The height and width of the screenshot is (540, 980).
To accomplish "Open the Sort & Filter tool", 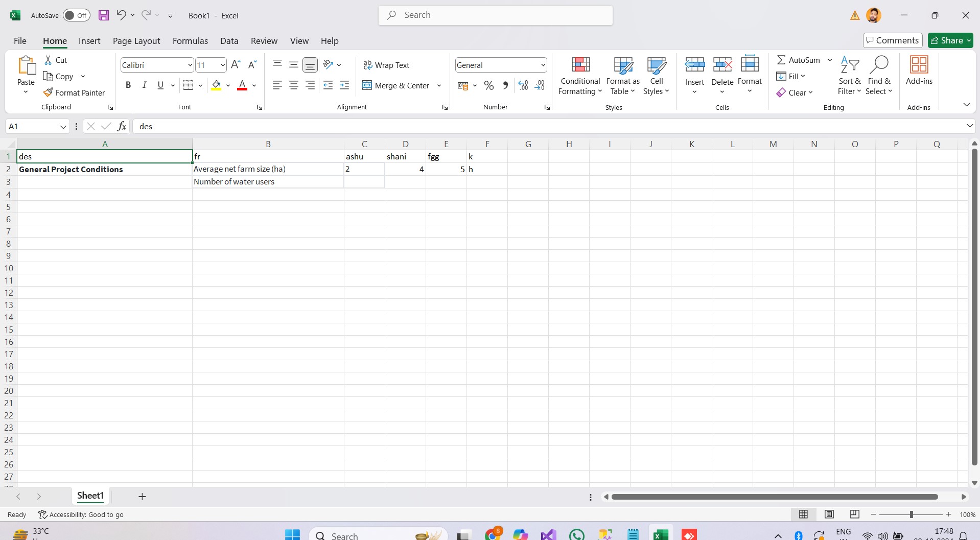I will click(x=849, y=76).
